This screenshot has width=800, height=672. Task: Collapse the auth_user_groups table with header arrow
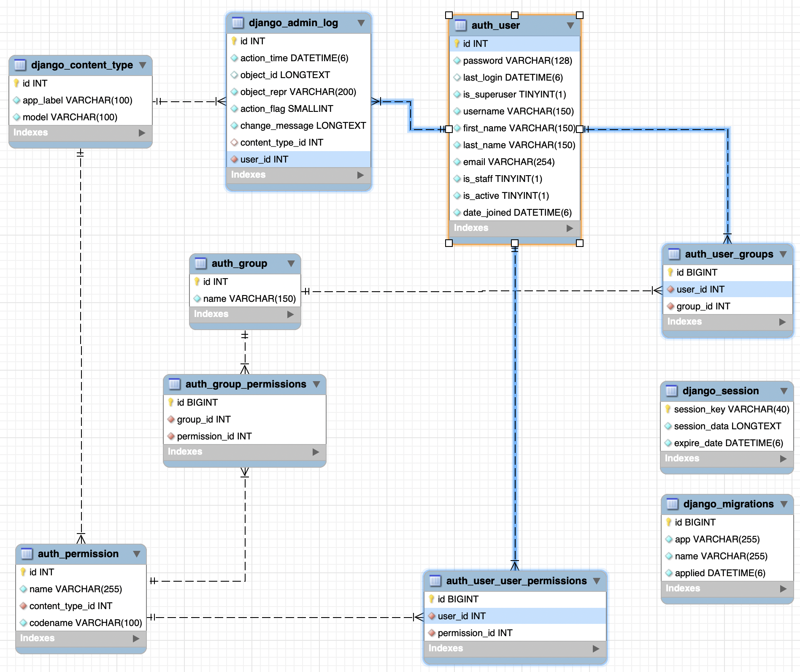coord(783,254)
